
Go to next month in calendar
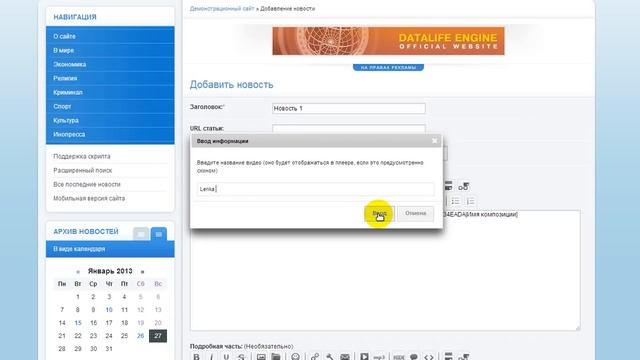142,271
